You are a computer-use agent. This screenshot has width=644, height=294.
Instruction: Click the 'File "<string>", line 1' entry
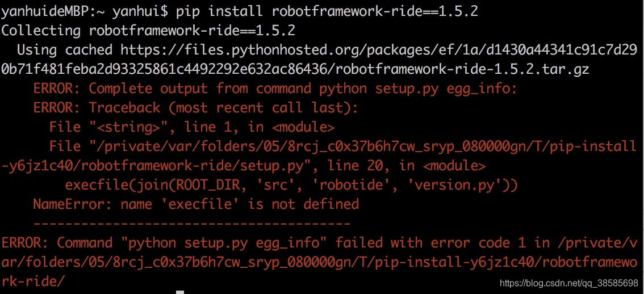[192, 127]
